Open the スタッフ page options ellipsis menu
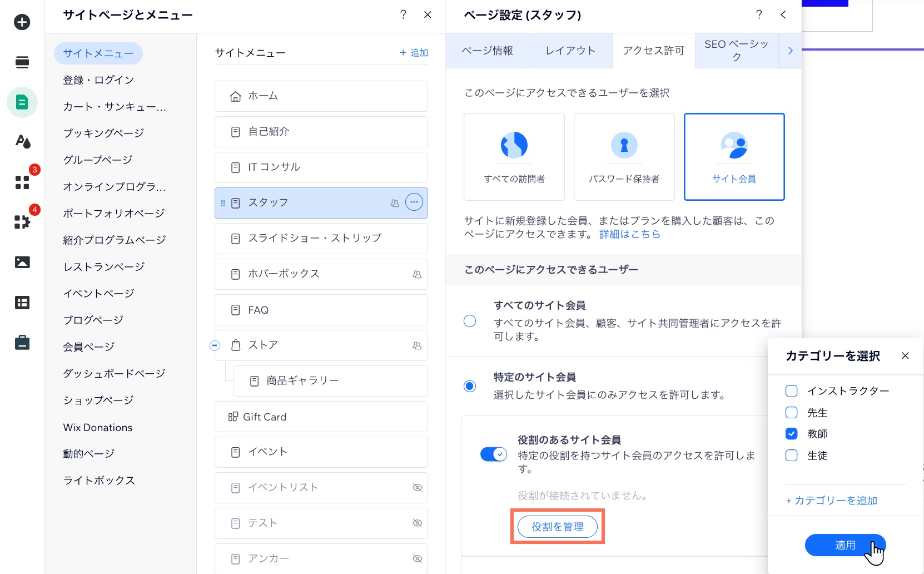The image size is (924, 574). (414, 202)
